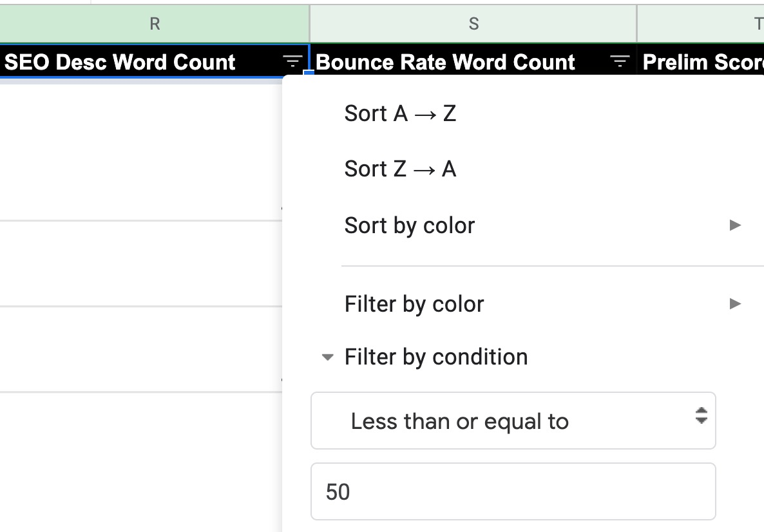This screenshot has width=764, height=532.
Task: Open the filter icon on SEO Desc Word Count
Action: coord(292,62)
